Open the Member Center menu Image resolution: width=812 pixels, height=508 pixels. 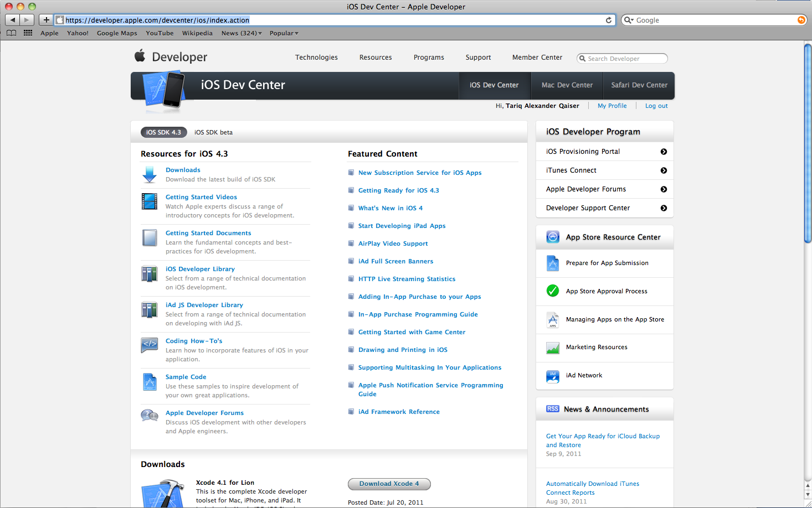(537, 58)
